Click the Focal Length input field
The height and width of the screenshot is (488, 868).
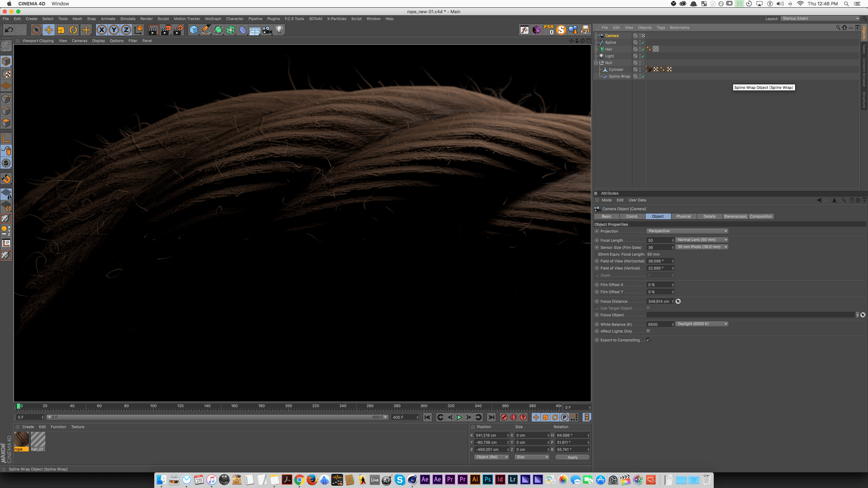click(660, 240)
